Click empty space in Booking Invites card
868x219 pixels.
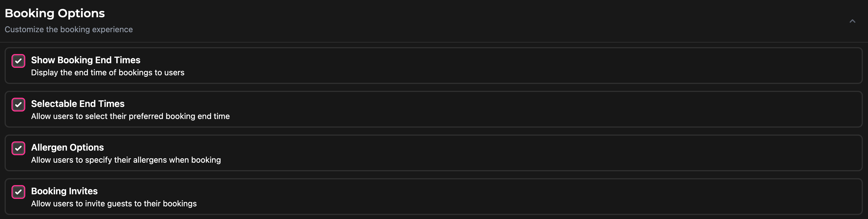[506, 197]
